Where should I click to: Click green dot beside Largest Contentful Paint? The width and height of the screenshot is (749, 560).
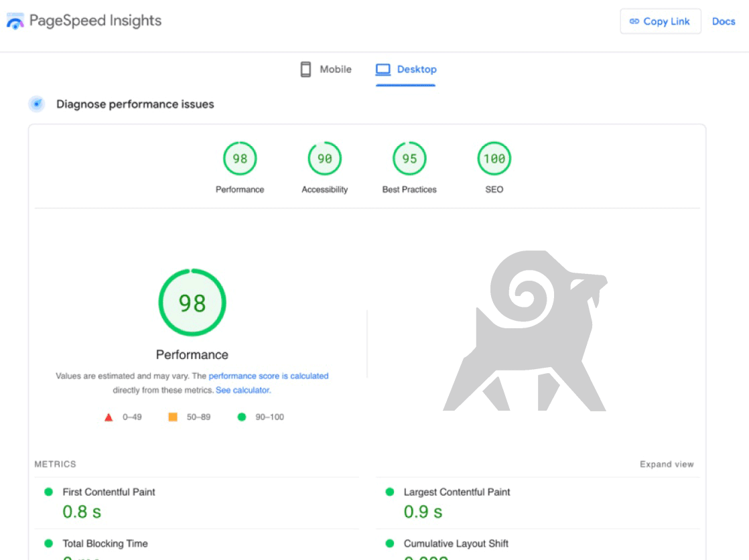(390, 492)
